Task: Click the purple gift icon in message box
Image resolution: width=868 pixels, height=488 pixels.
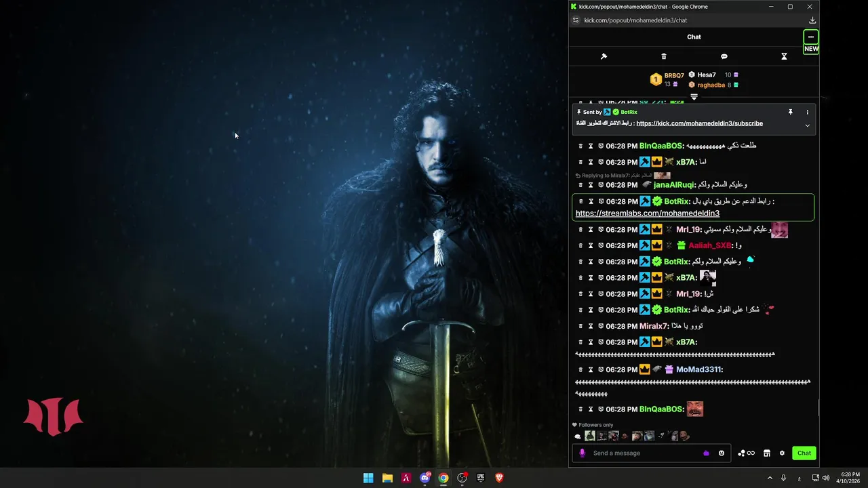Action: coord(706,453)
